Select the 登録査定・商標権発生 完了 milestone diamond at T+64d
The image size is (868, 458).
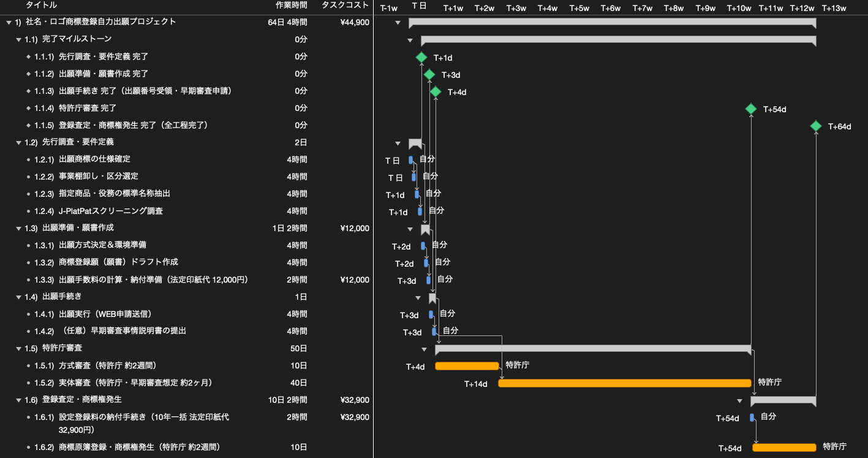point(816,126)
